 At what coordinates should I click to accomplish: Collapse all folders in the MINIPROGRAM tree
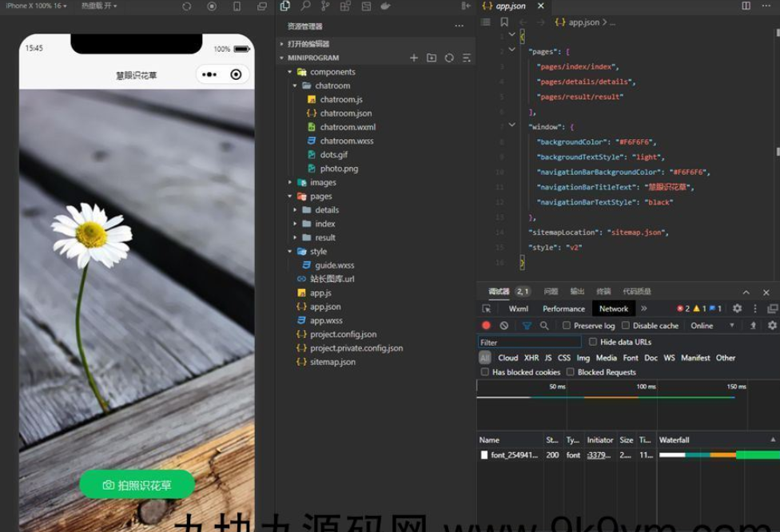pos(467,58)
